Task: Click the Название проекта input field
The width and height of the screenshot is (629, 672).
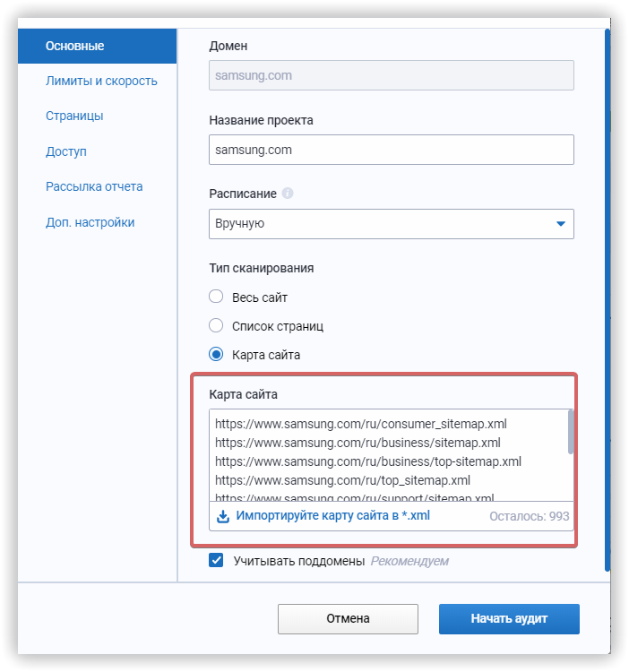Action: coord(391,150)
